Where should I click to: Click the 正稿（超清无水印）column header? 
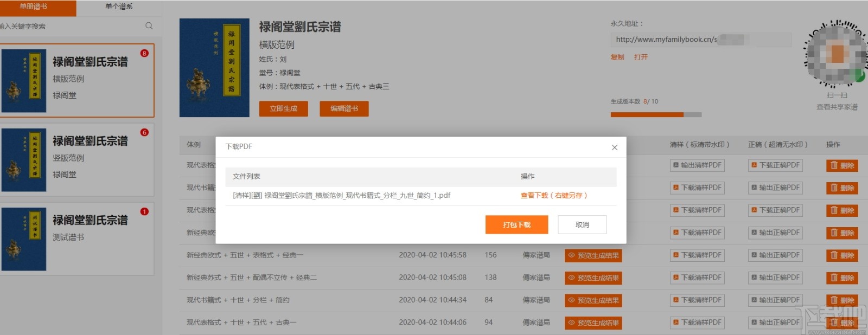[778, 145]
